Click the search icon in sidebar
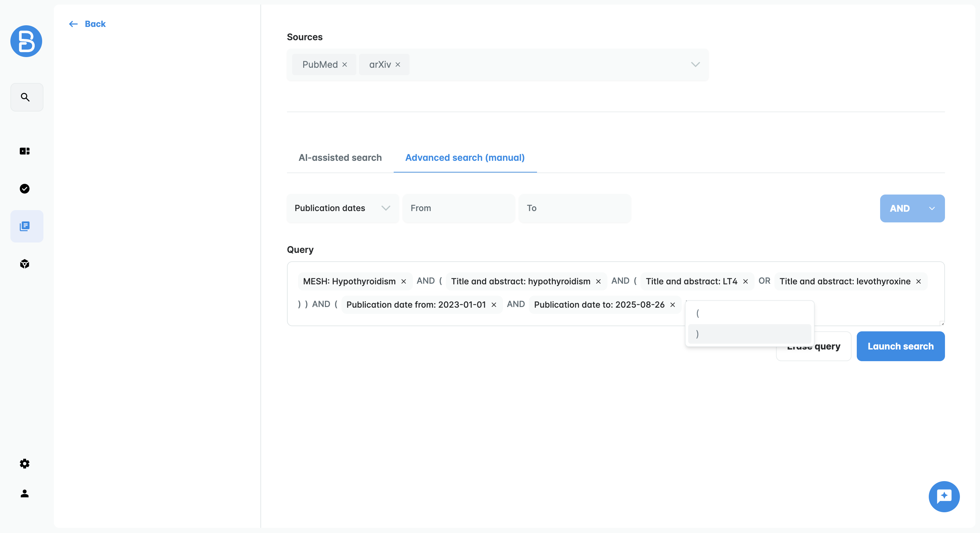 point(26,97)
